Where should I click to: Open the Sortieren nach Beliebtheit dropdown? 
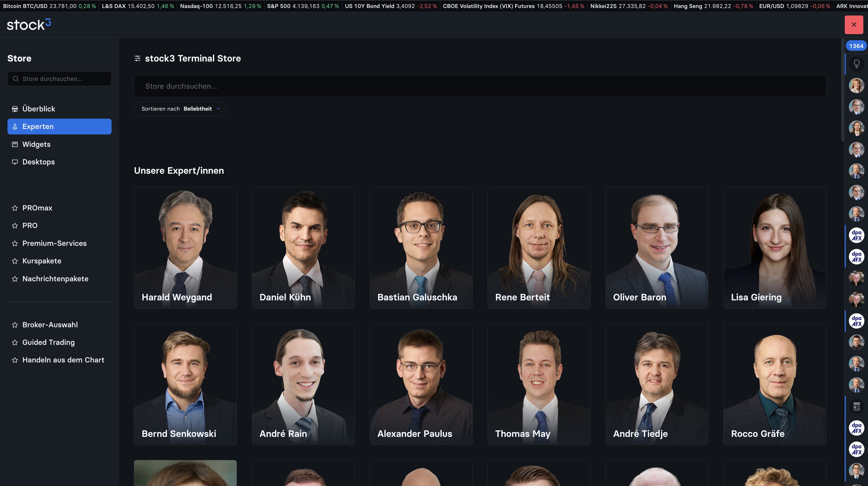[180, 109]
